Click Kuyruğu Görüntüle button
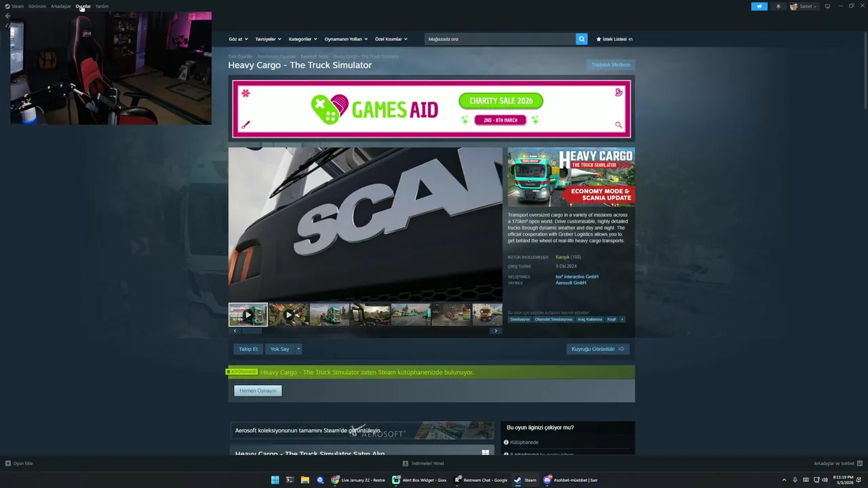This screenshot has height=488, width=868. 598,349
